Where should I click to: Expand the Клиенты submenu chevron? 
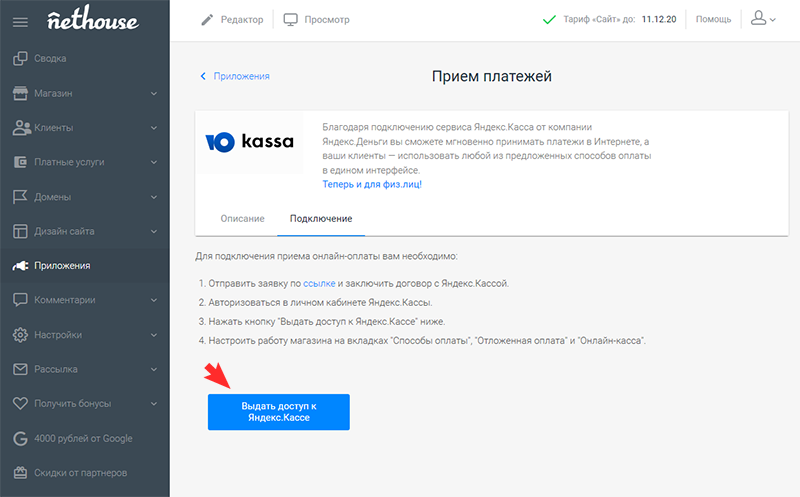pos(154,128)
